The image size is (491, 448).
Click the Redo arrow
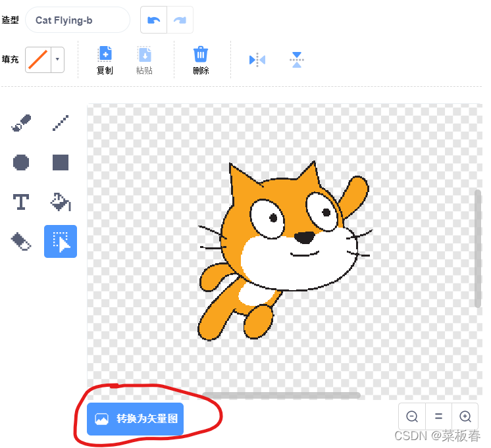click(180, 20)
